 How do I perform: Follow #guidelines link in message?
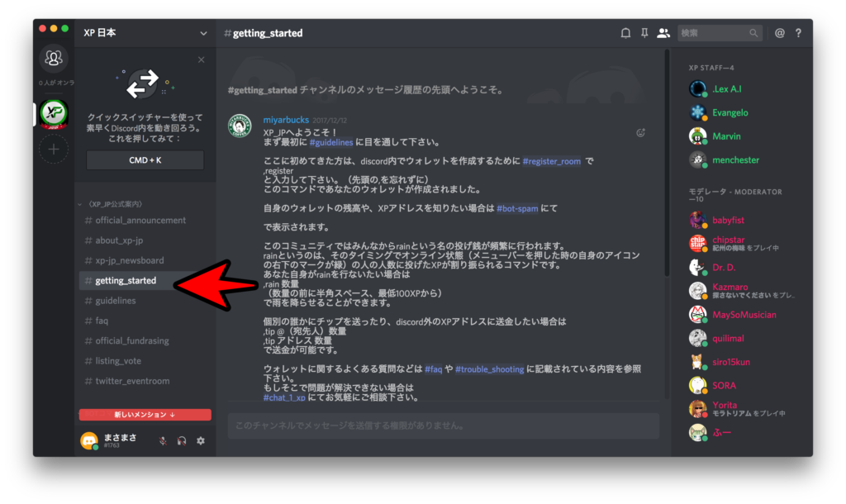331,142
